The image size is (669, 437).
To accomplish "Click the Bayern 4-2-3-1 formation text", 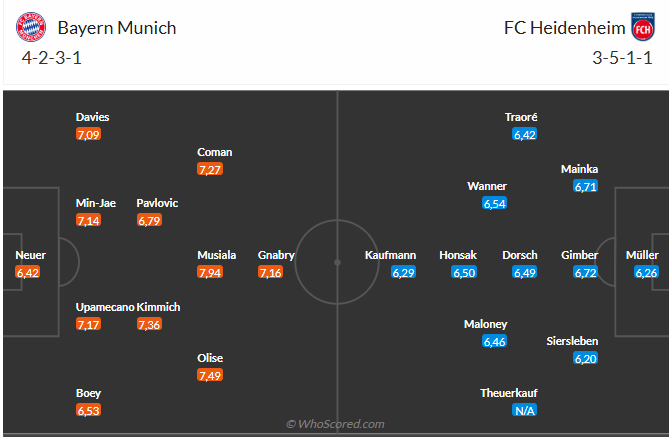I will coord(52,58).
